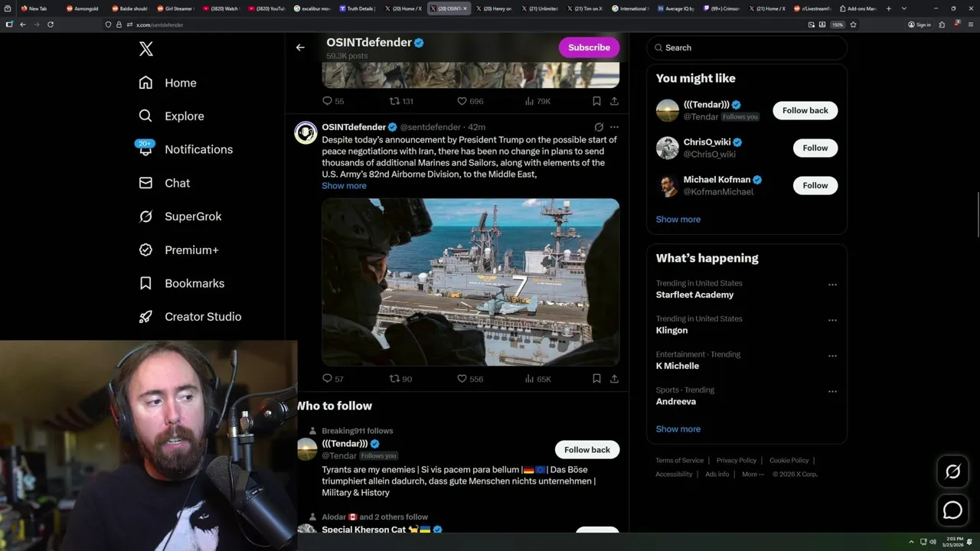Expand the Iran post with Show more
980x551 pixels.
coord(344,186)
